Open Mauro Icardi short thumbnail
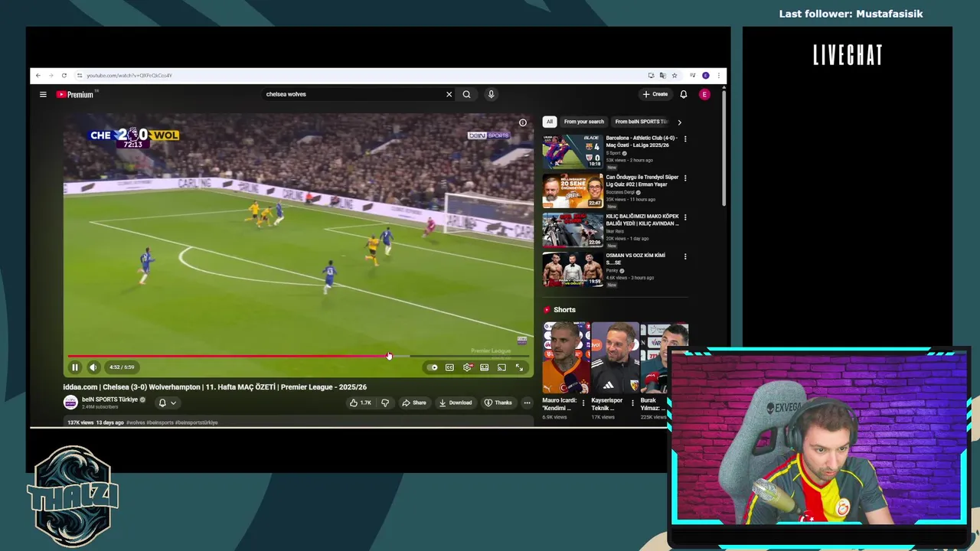Viewport: 980px width, 551px height. (x=566, y=357)
